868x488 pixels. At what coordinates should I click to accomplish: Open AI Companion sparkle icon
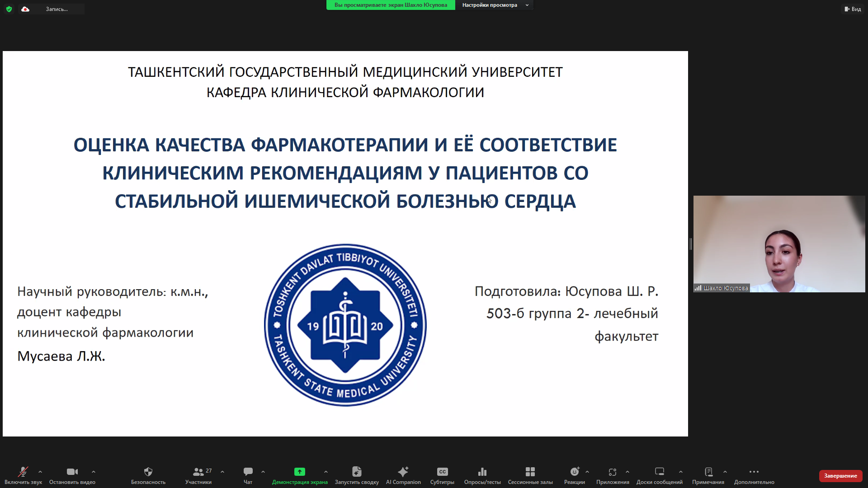403,472
